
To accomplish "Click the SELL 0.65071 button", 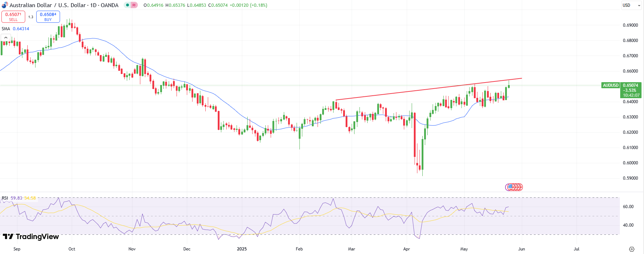I will (13, 17).
